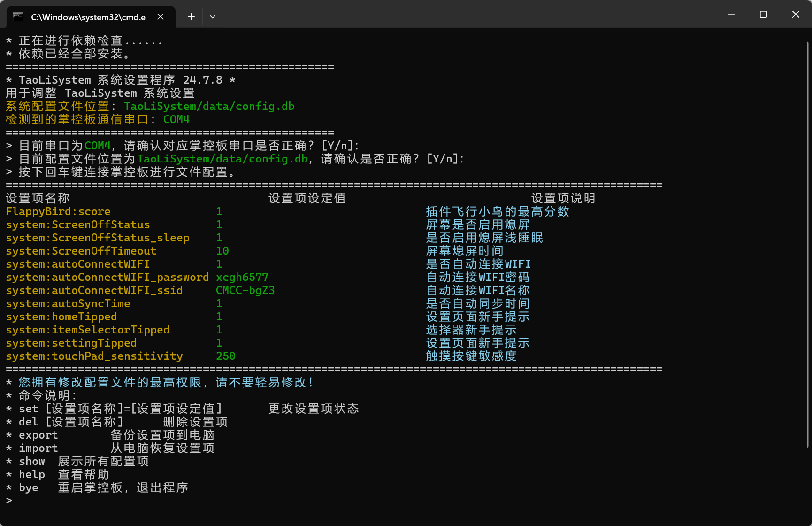Click the description 是否启用熄屏浅睡眠
812x526 pixels.
(x=484, y=238)
